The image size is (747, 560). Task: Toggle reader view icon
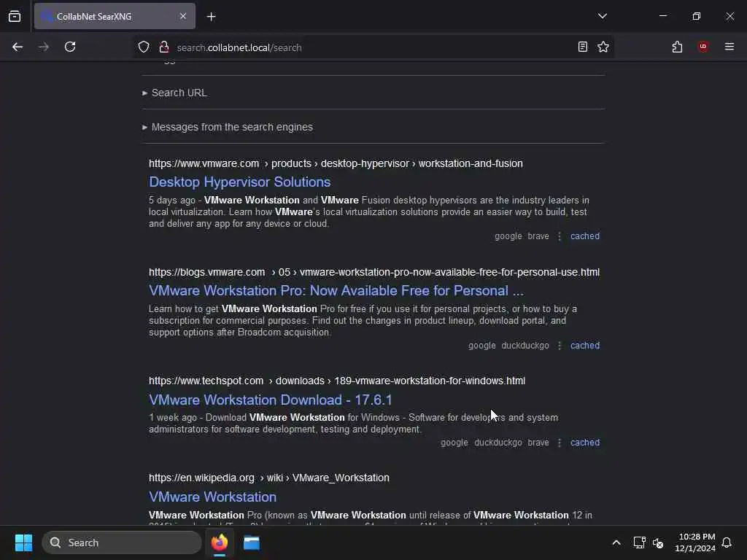582,47
